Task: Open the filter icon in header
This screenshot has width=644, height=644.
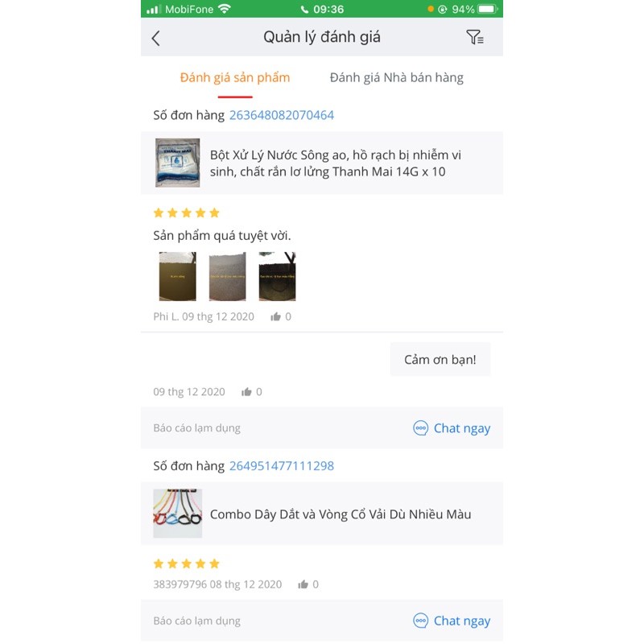Action: click(x=474, y=37)
